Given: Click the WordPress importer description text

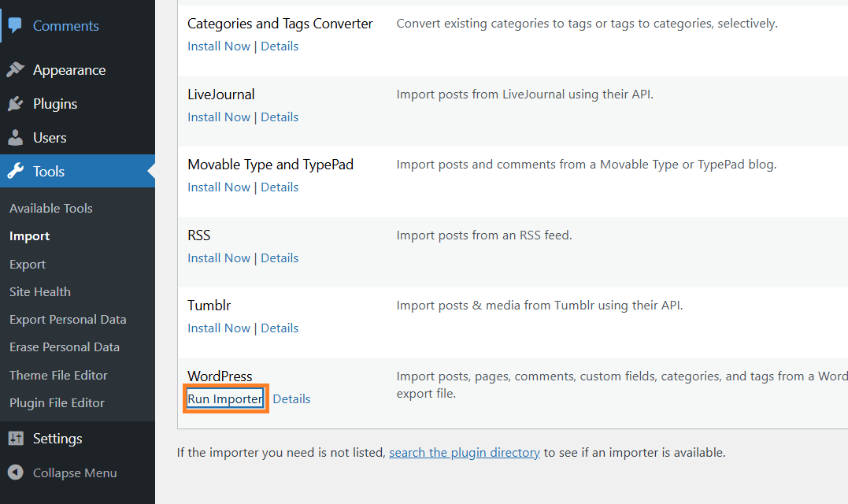Looking at the screenshot, I should pos(622,384).
